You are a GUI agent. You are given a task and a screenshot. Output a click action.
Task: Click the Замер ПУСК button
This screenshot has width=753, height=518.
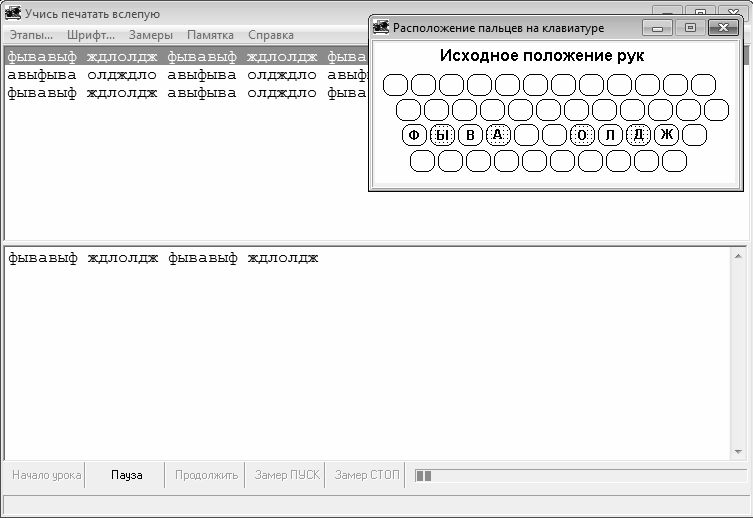287,475
